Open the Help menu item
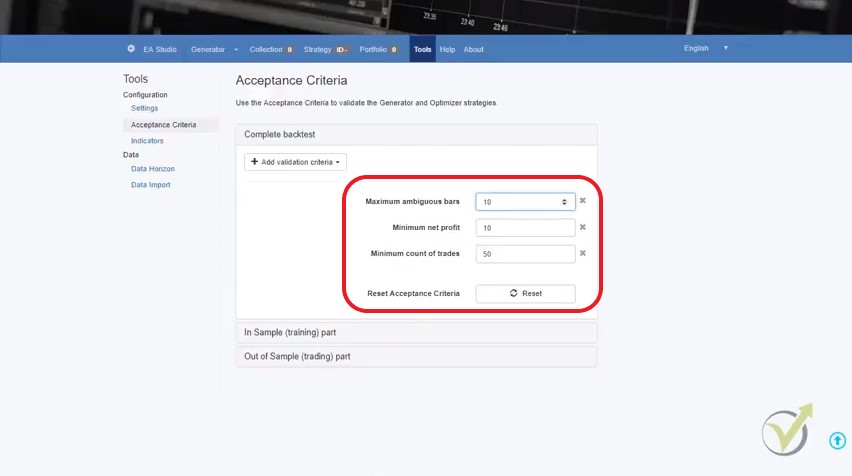Screen dimensions: 852x476 447,49
